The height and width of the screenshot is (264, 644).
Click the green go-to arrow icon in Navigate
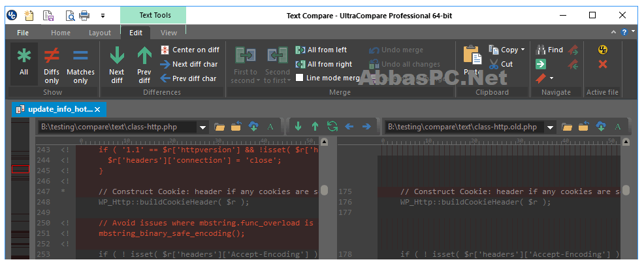[x=541, y=64]
